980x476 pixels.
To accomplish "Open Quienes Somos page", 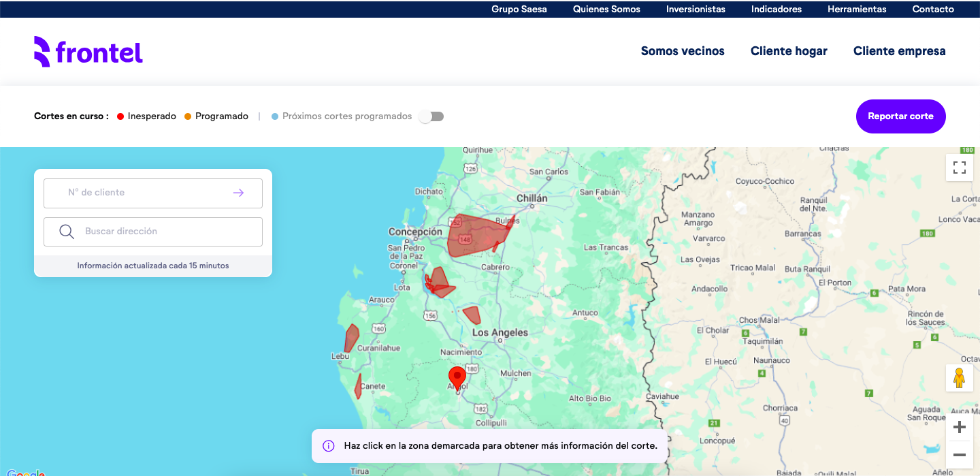I will point(606,10).
